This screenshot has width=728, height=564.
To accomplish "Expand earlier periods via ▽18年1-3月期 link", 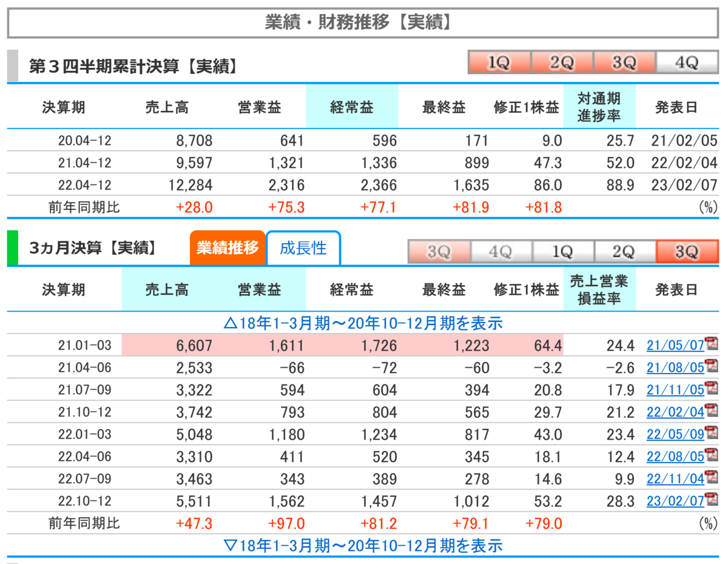I will pyautogui.click(x=363, y=545).
